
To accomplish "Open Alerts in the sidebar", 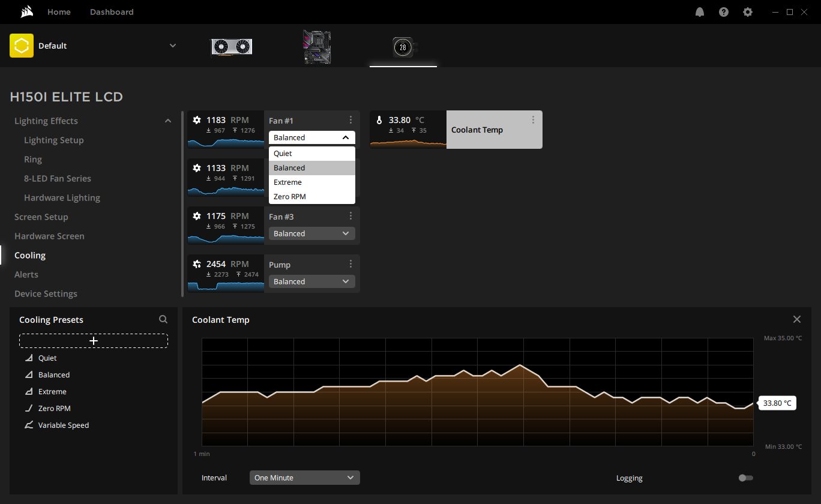I will [26, 274].
